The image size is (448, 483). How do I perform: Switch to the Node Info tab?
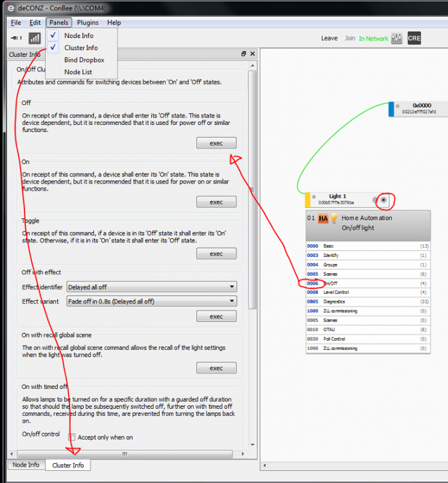(26, 465)
